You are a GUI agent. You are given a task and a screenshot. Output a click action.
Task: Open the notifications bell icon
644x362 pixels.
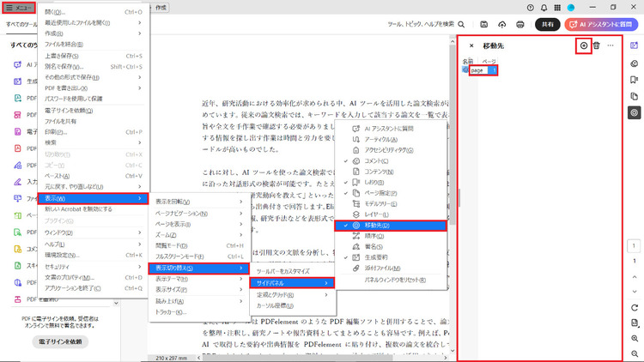pyautogui.click(x=544, y=8)
